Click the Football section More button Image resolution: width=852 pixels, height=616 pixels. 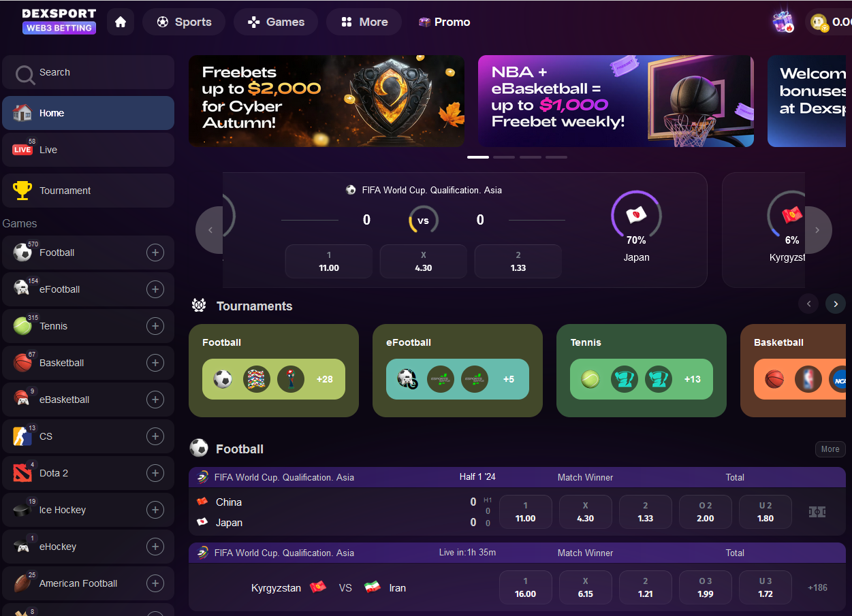830,449
